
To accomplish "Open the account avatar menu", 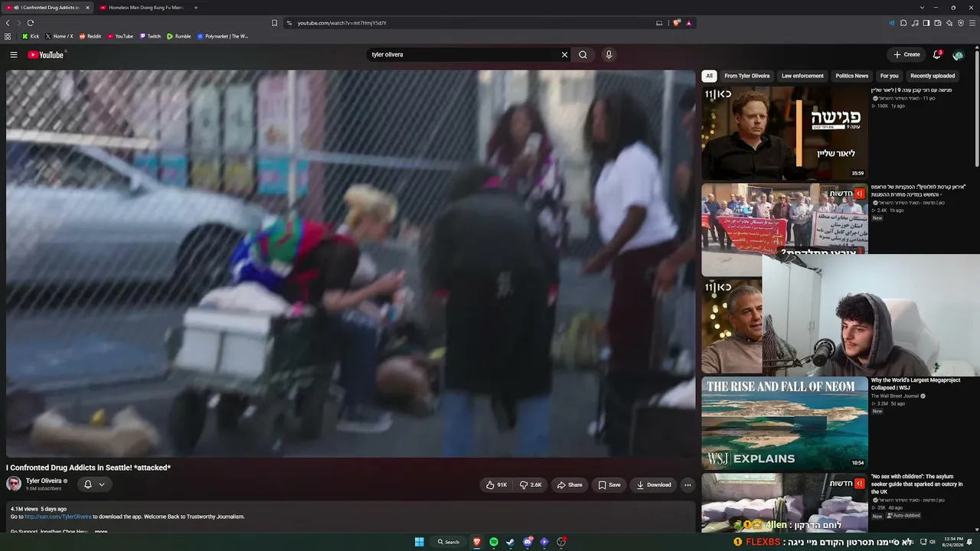I will coord(958,54).
